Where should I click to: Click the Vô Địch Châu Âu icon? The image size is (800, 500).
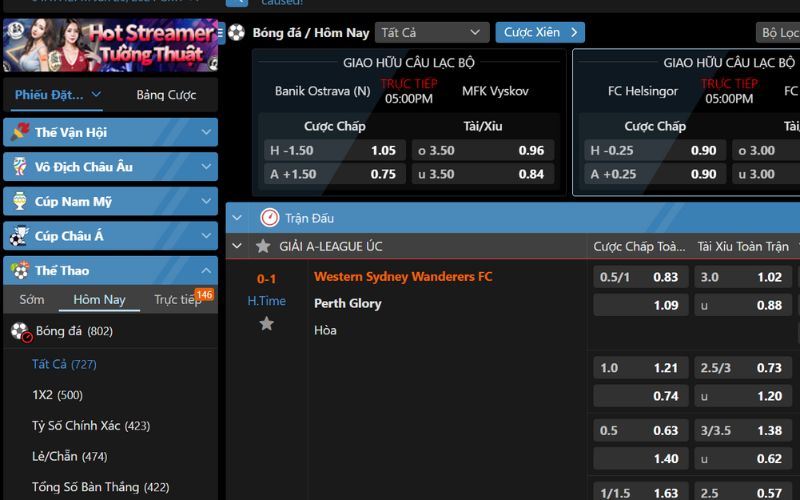(x=19, y=166)
